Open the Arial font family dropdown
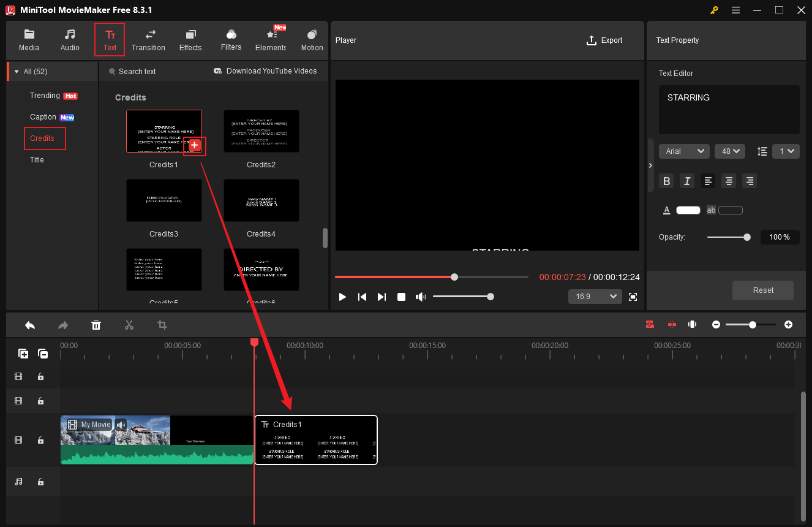812x527 pixels. tap(684, 151)
